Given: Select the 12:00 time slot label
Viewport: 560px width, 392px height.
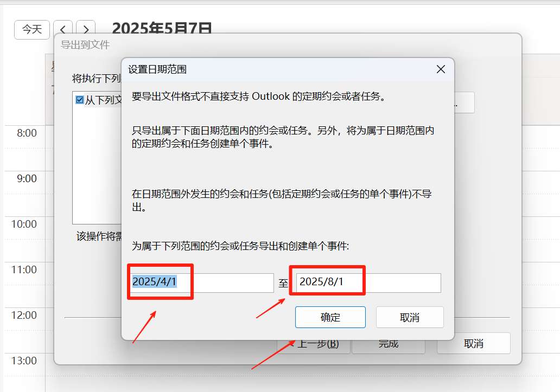Looking at the screenshot, I should 24,316.
